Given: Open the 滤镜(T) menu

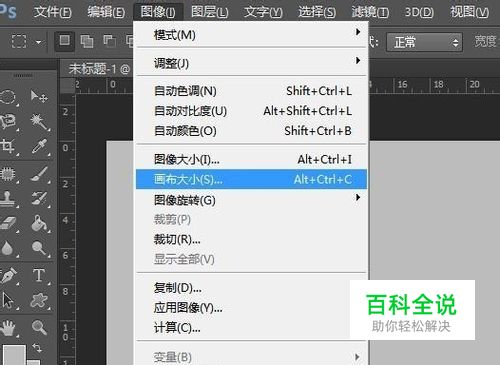Looking at the screenshot, I should click(370, 12).
